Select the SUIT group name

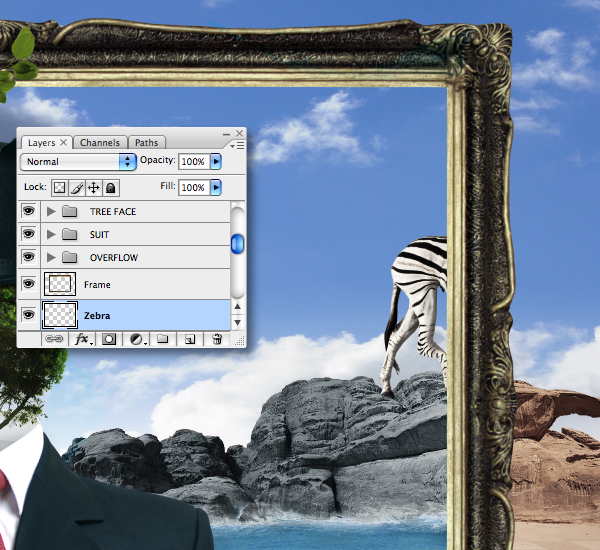click(x=99, y=235)
